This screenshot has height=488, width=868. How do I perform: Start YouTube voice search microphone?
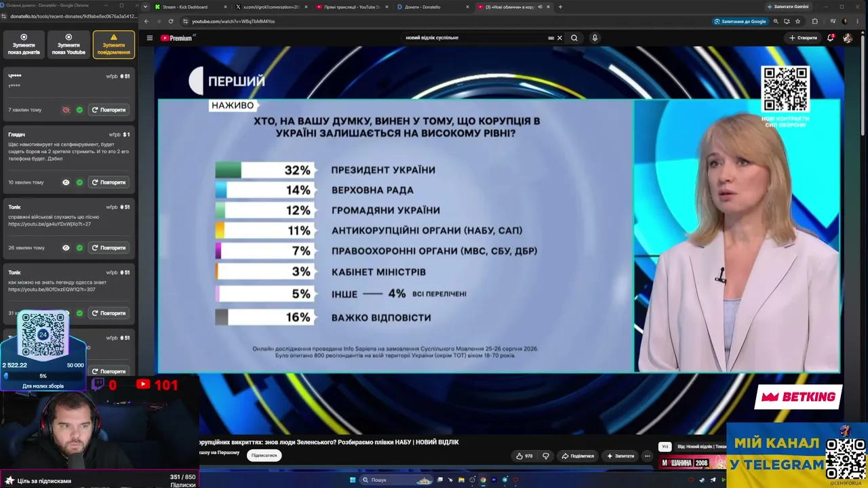click(x=595, y=38)
